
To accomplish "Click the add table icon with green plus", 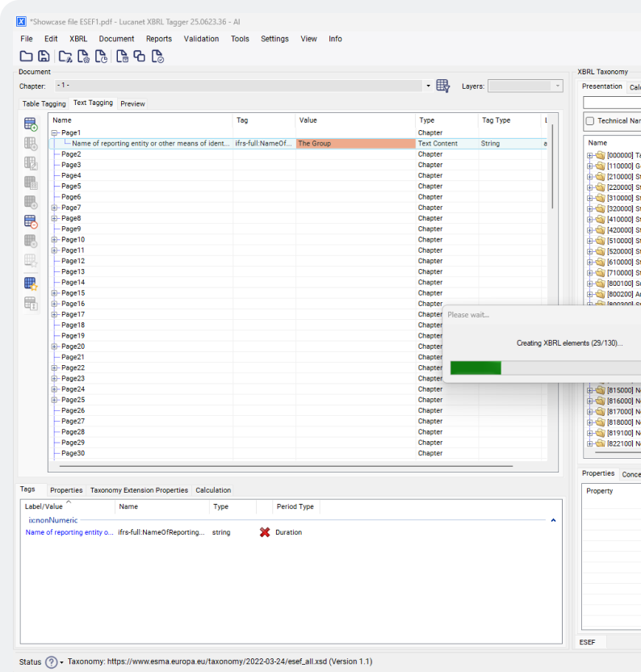I will tap(31, 124).
